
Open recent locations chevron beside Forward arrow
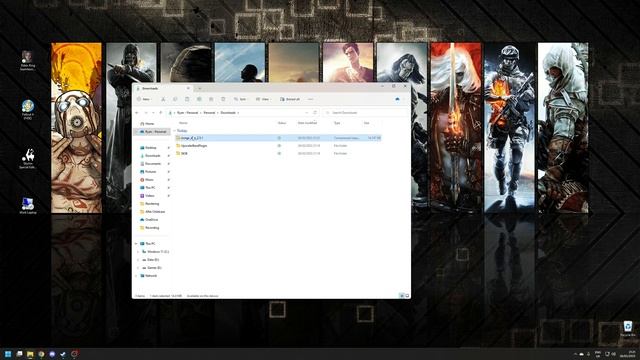[x=153, y=113]
